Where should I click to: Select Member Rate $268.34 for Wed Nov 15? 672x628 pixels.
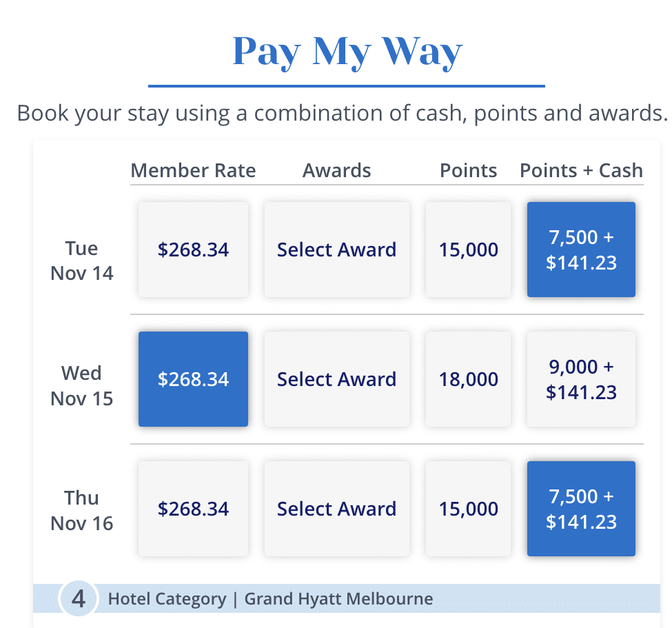tap(193, 379)
